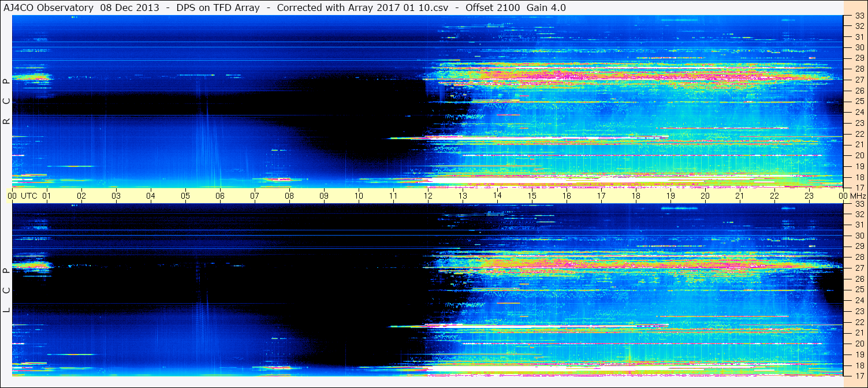Click the 15 hour label on UTC axis
The width and height of the screenshot is (868, 388).
click(x=532, y=196)
